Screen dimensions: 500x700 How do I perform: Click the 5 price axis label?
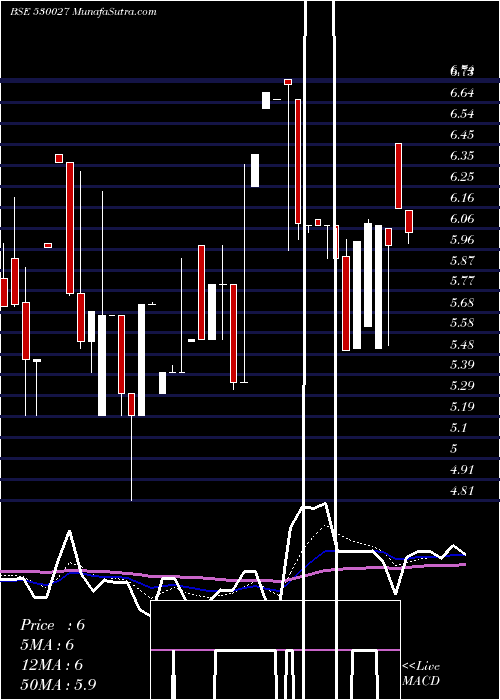click(x=454, y=449)
